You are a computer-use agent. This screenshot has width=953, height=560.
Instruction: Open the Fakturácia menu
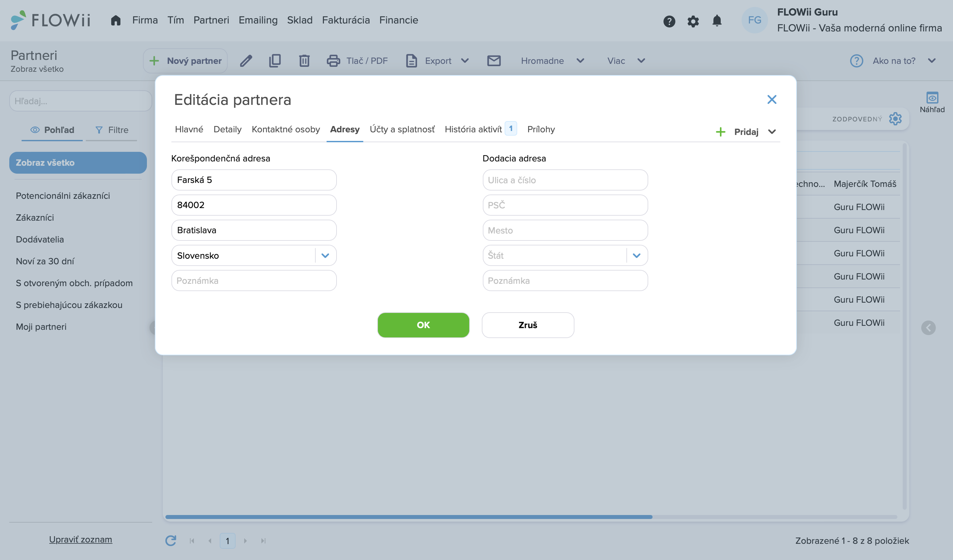pos(346,20)
